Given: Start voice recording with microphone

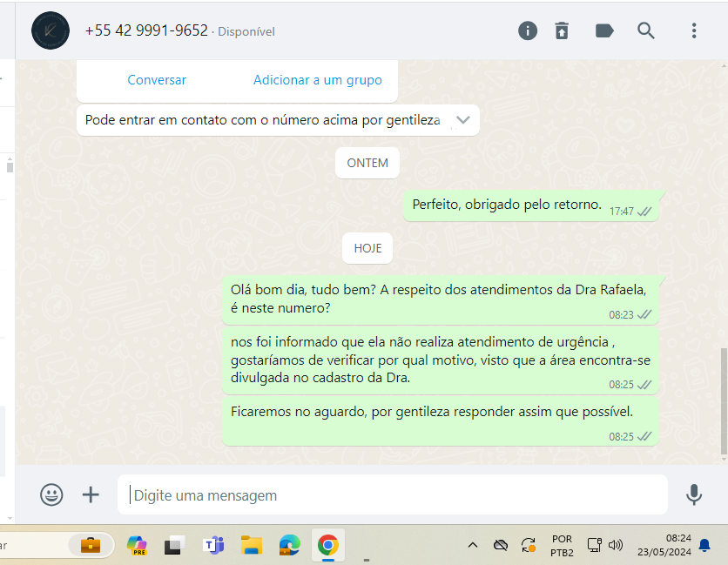Looking at the screenshot, I should 693,494.
